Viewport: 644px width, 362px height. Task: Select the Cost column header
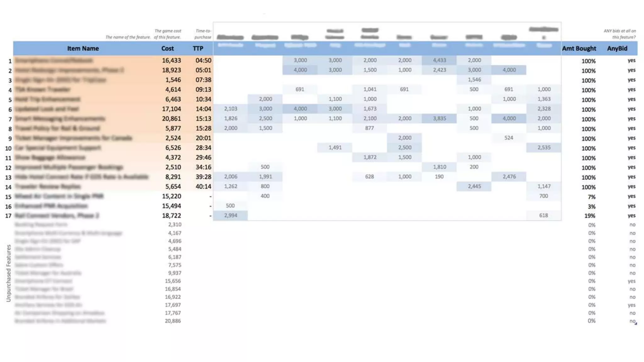167,48
